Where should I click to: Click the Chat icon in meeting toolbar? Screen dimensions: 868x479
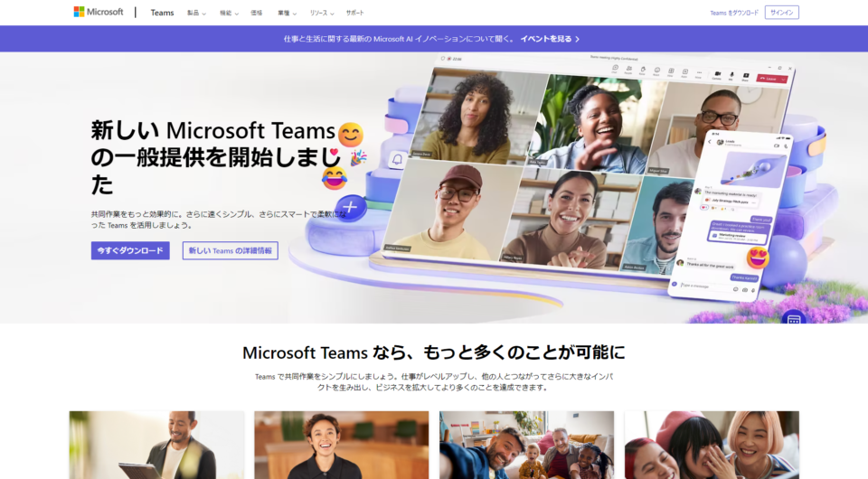pos(615,69)
